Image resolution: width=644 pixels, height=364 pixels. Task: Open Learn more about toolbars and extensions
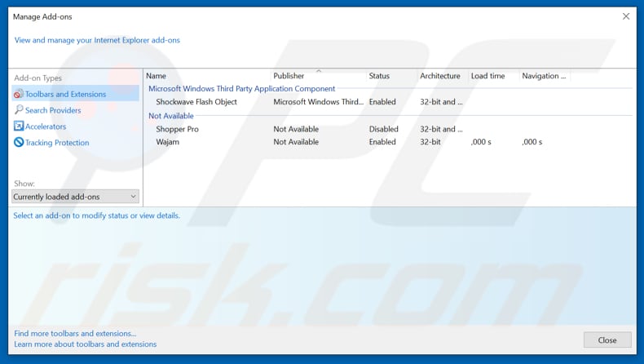[86, 344]
